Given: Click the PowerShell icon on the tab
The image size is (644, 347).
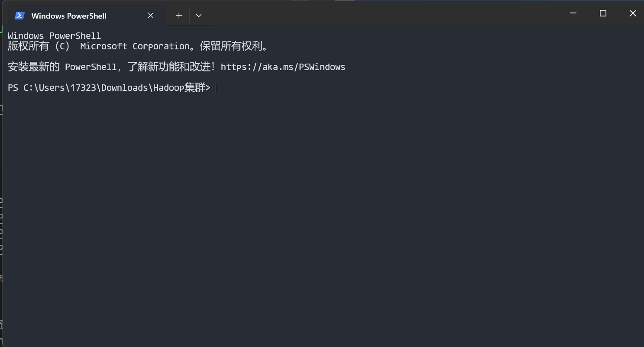Looking at the screenshot, I should (x=19, y=15).
